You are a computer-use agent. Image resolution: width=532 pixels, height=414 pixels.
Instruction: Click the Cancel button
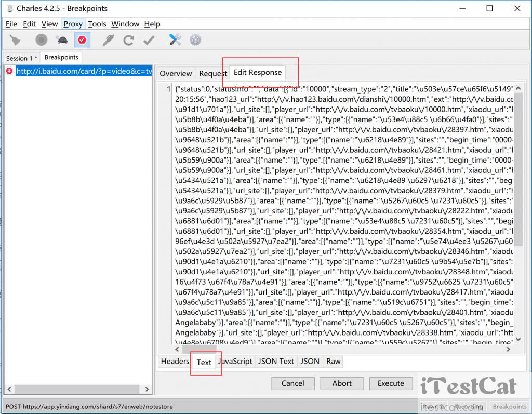[293, 383]
